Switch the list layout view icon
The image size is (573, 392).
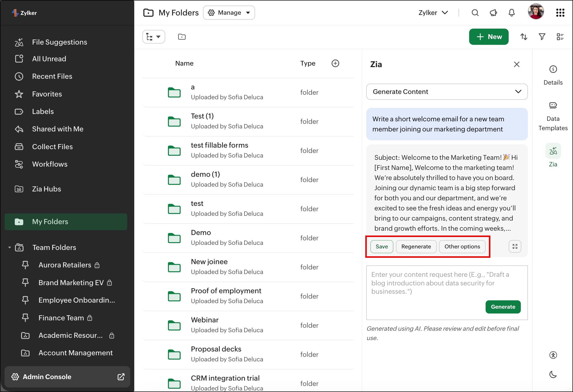pyautogui.click(x=560, y=37)
